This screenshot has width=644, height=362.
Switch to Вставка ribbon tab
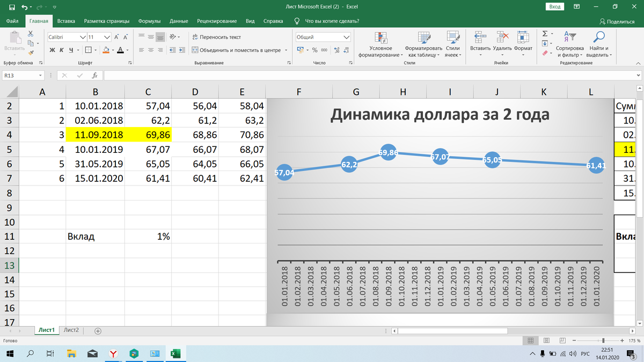click(66, 21)
